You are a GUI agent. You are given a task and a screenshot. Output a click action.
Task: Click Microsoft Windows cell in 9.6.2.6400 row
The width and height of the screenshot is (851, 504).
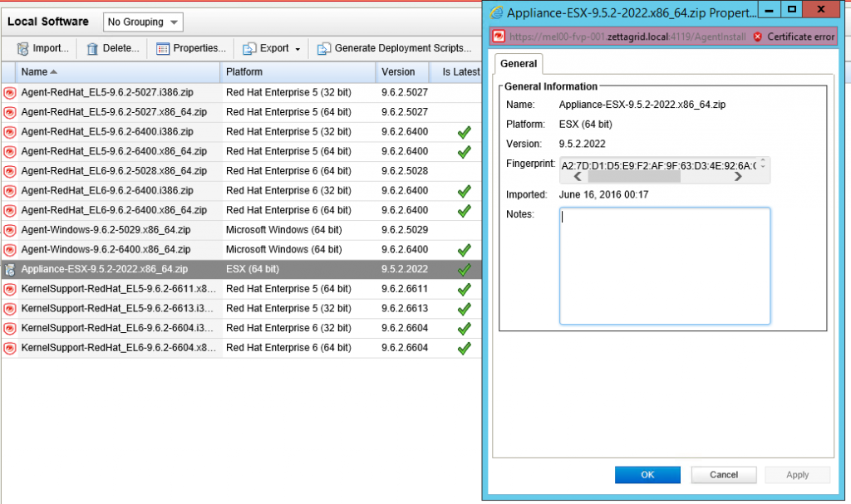[x=284, y=249]
